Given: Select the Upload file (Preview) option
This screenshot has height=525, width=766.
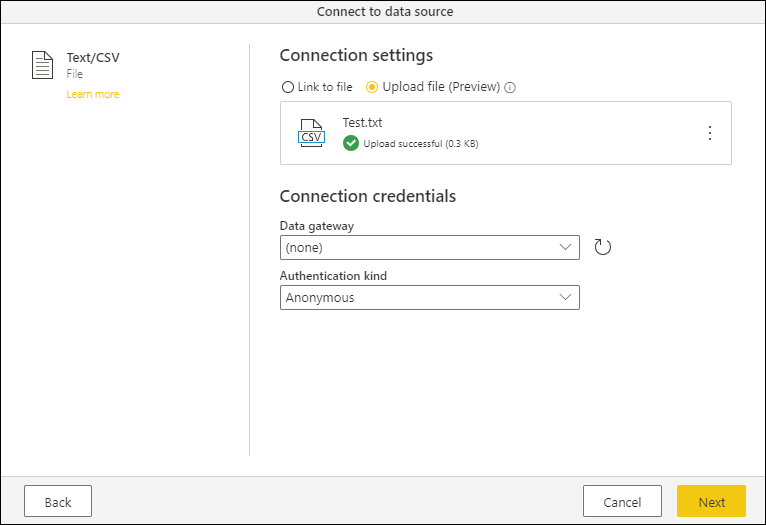Looking at the screenshot, I should (373, 87).
